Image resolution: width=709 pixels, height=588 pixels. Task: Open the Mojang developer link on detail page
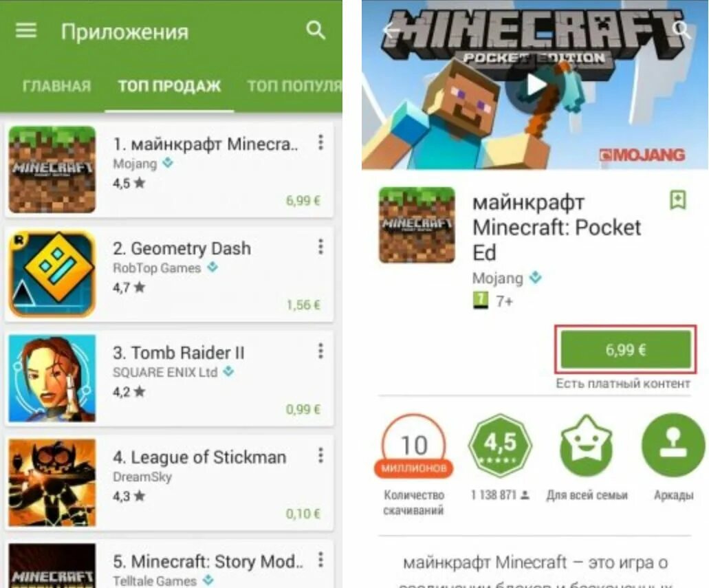pyautogui.click(x=498, y=278)
